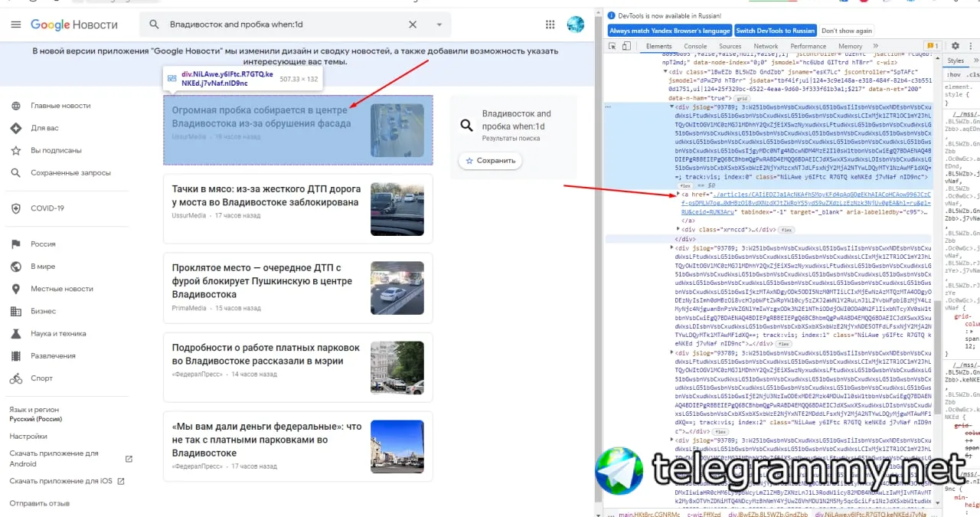The width and height of the screenshot is (980, 517).
Task: Switch to the Console tab in DevTools
Action: coord(696,46)
